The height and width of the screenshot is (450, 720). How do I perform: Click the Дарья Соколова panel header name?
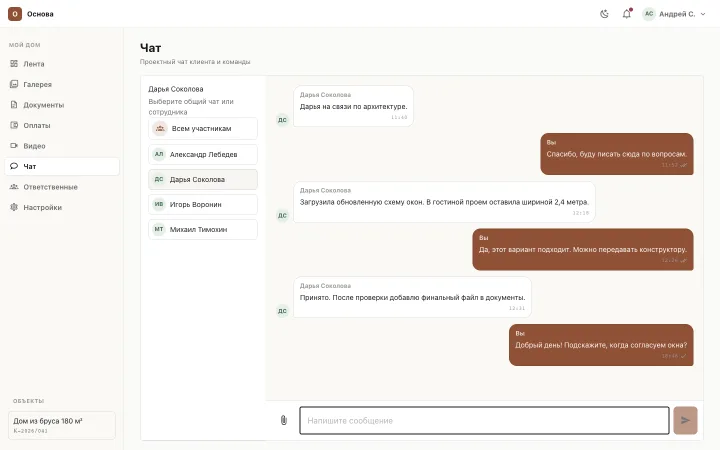click(x=176, y=89)
